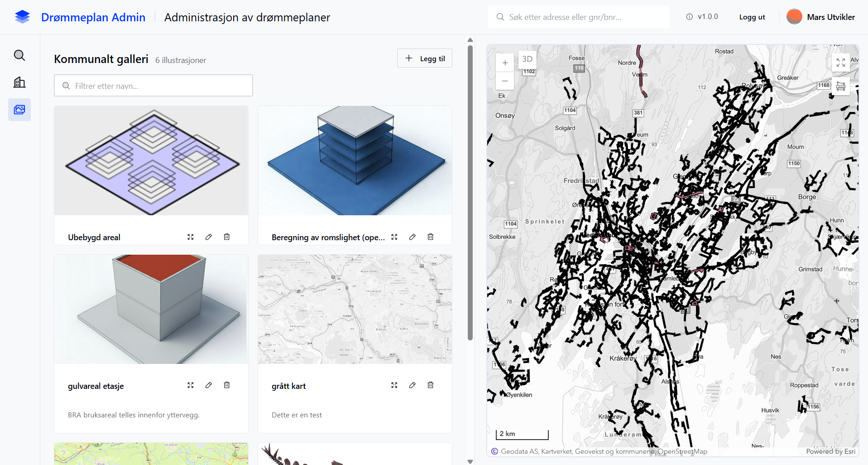Image resolution: width=868 pixels, height=465 pixels.
Task: Click the Administrasjon av drømmeplaner title
Action: pos(247,17)
